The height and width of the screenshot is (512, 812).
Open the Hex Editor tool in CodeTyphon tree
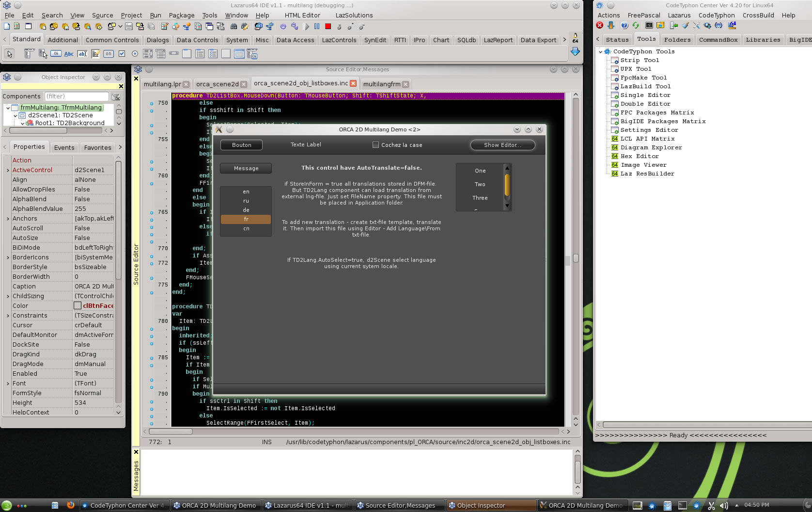(x=640, y=156)
